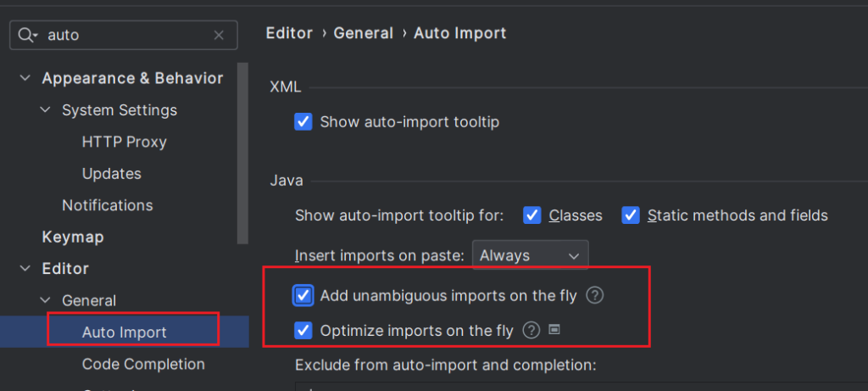
Task: Uncheck Classes auto-import tooltip checkbox
Action: 532,215
